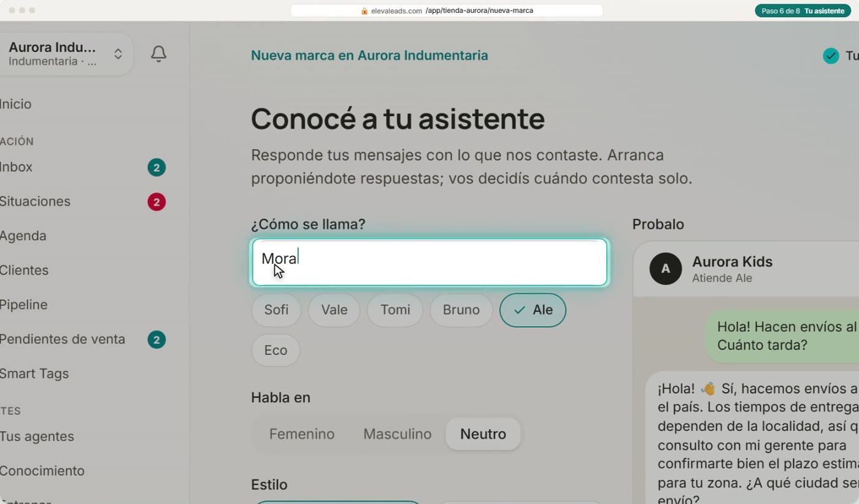Choose the Tomi name suggestion

(x=395, y=310)
